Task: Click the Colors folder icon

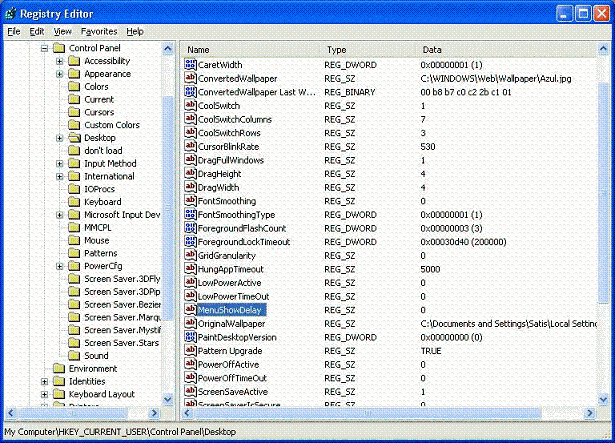Action: 74,86
